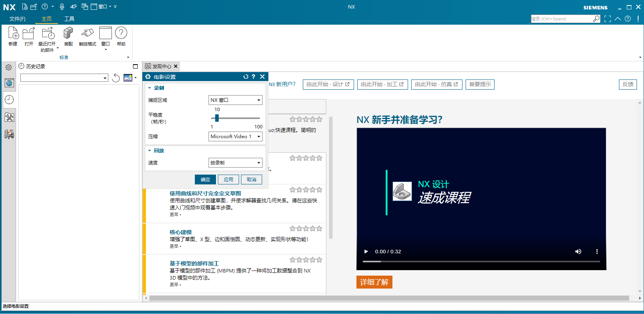Open the File (文件) menu
The width and height of the screenshot is (644, 314).
(18, 19)
